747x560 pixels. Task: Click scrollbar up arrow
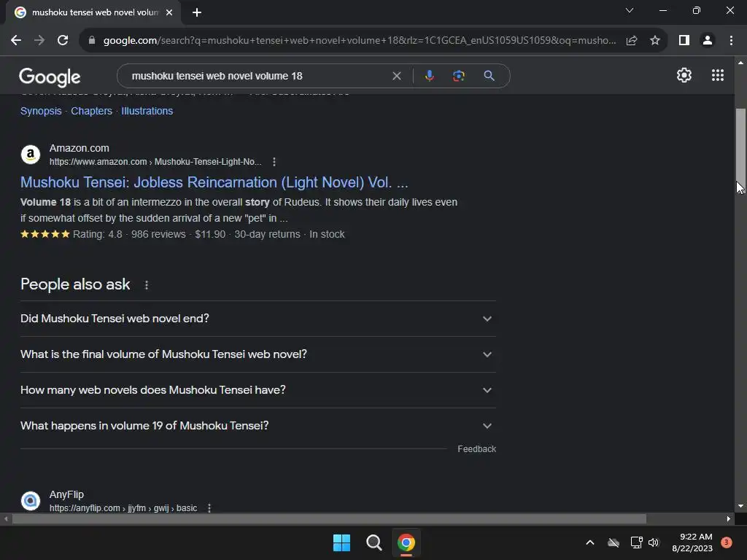[740, 63]
